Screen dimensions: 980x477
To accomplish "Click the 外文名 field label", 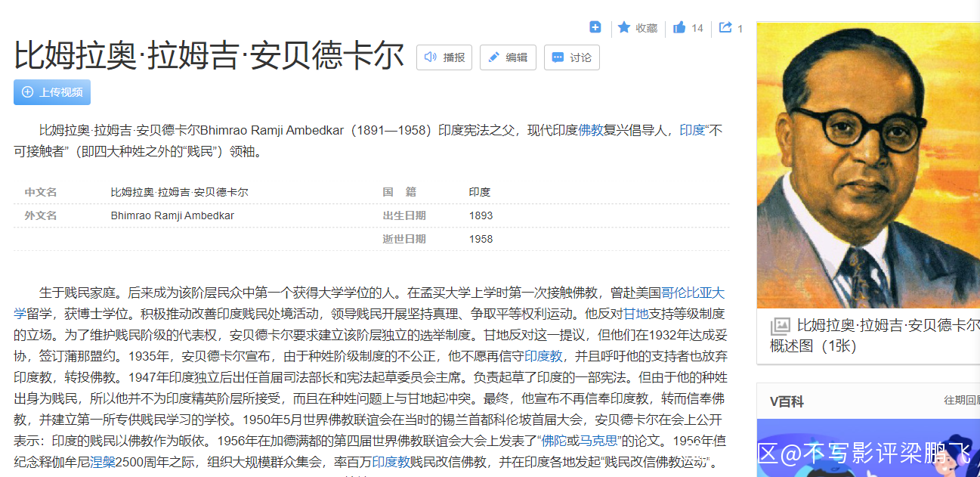I will click(41, 215).
